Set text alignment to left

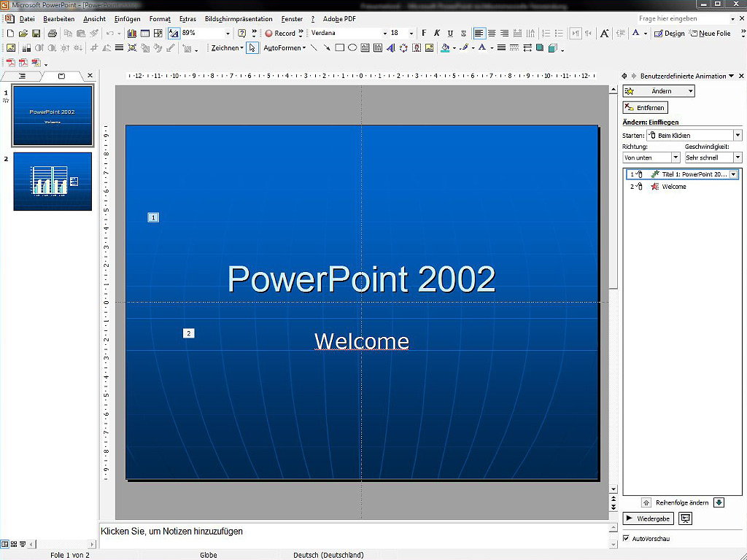(x=479, y=34)
